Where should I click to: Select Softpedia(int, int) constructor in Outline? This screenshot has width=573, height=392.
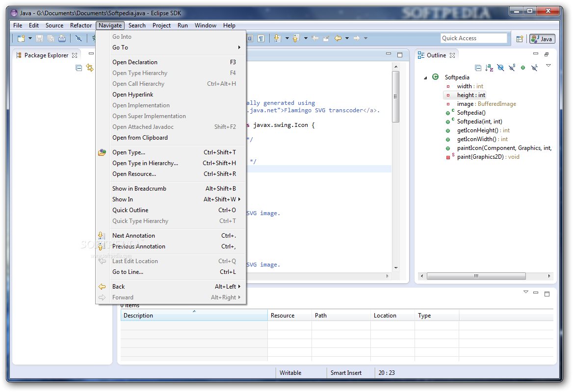pyautogui.click(x=479, y=122)
